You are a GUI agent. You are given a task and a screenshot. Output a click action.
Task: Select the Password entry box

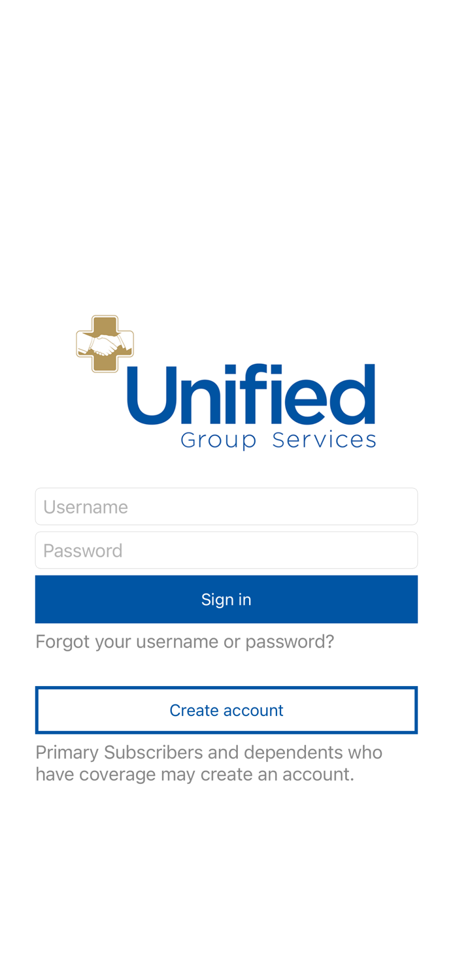[226, 549]
